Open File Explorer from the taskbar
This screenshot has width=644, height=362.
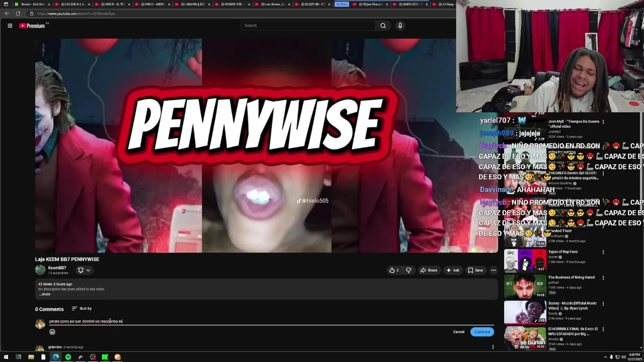click(x=31, y=357)
